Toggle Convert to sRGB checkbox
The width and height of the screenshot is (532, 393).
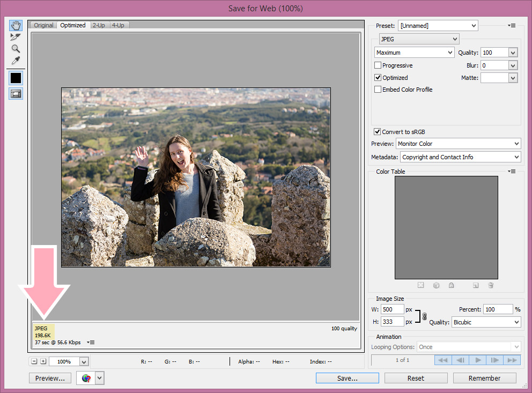coord(377,132)
